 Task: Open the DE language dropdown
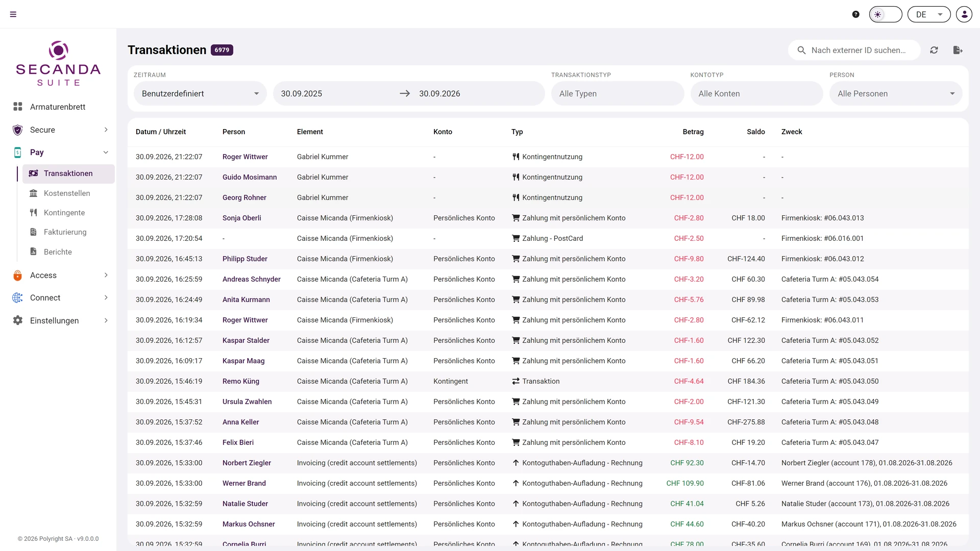[929, 14]
